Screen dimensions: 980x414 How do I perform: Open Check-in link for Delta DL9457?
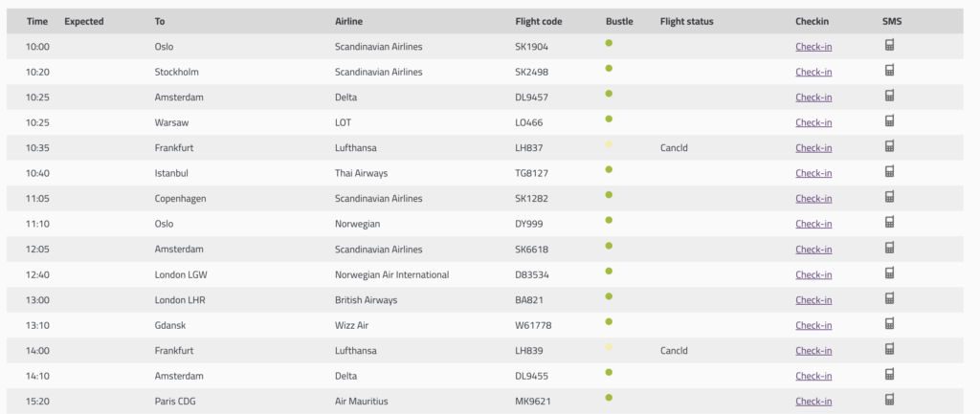pyautogui.click(x=813, y=97)
